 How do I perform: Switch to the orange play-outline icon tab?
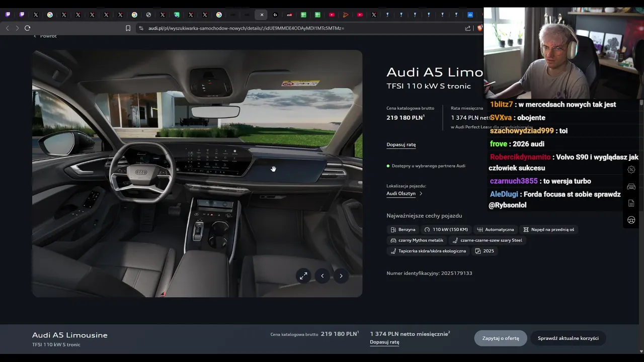pos(346,15)
